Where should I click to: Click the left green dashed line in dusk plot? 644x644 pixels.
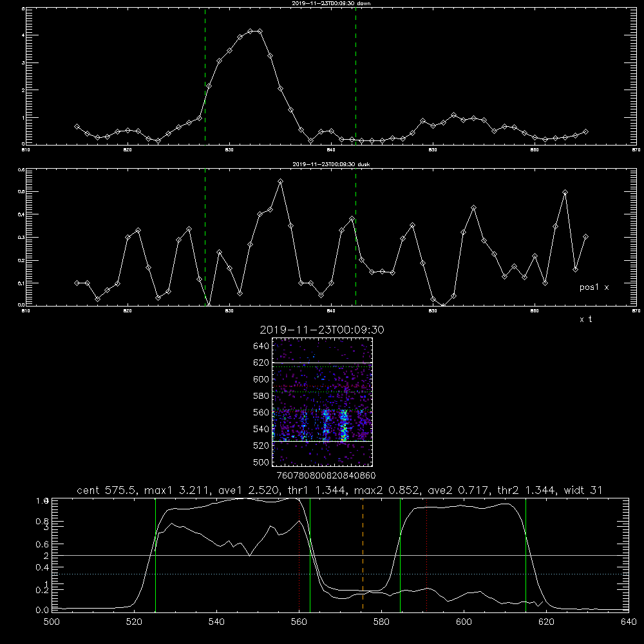coord(205,238)
